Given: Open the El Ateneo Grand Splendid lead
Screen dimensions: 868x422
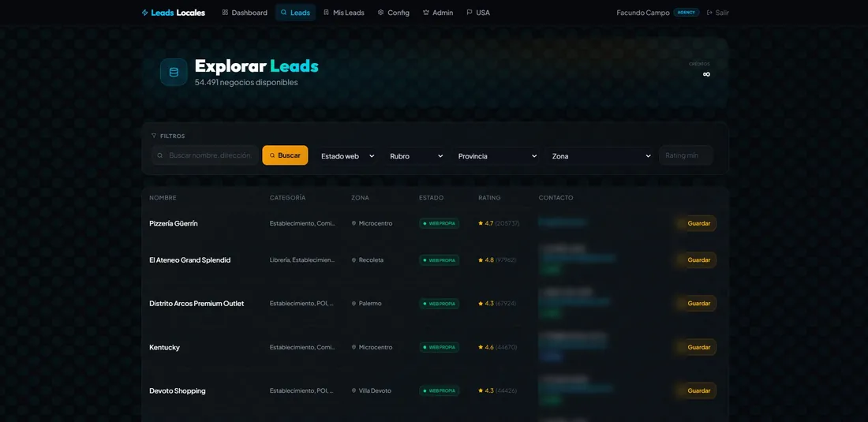Looking at the screenshot, I should 190,260.
